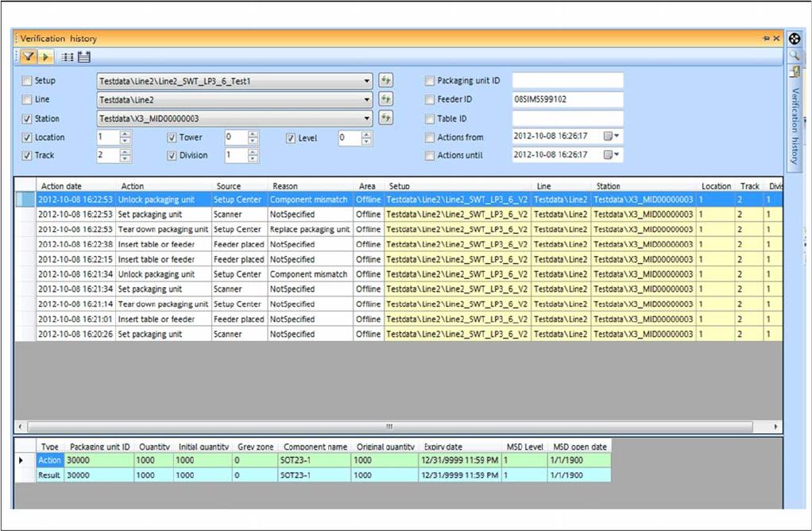Open the Actions from date picker

pyautogui.click(x=612, y=137)
